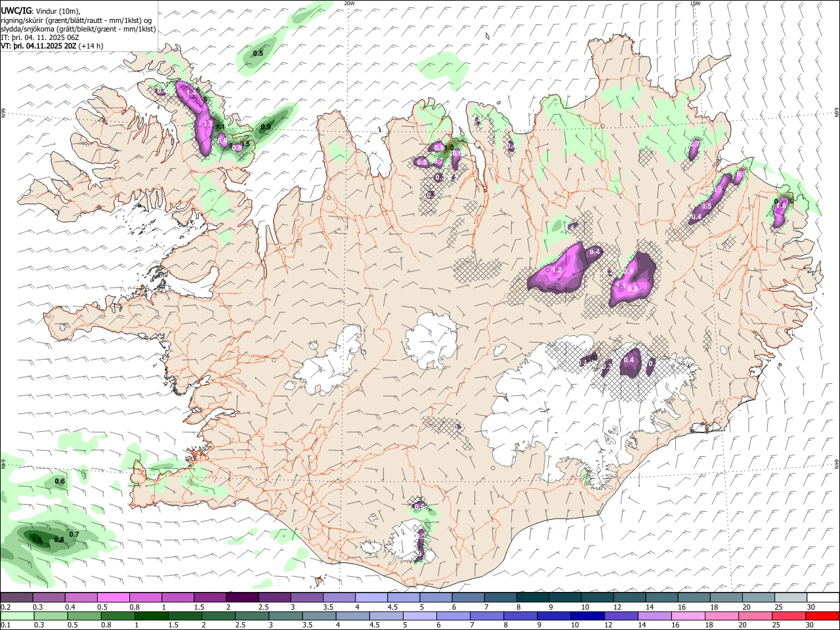Click the 1.4 snowfall value in the Westfjords
The width and height of the screenshot is (840, 630).
[191, 94]
